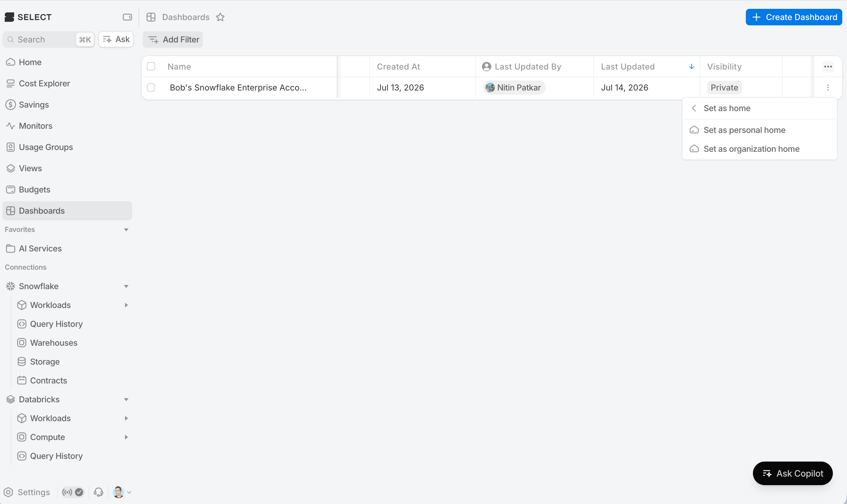Expand Databricks Workloads

(126, 419)
